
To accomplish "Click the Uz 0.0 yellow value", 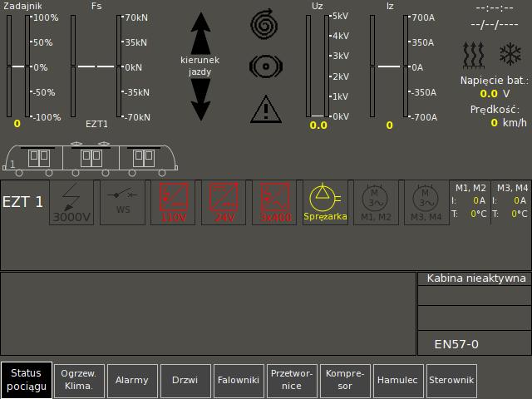I will pos(318,126).
